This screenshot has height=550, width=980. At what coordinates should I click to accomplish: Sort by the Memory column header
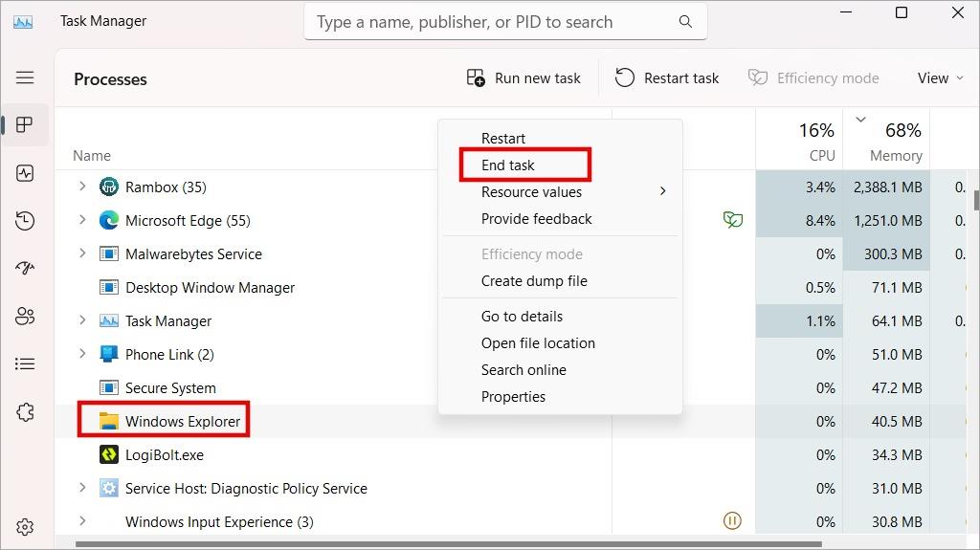click(886, 139)
